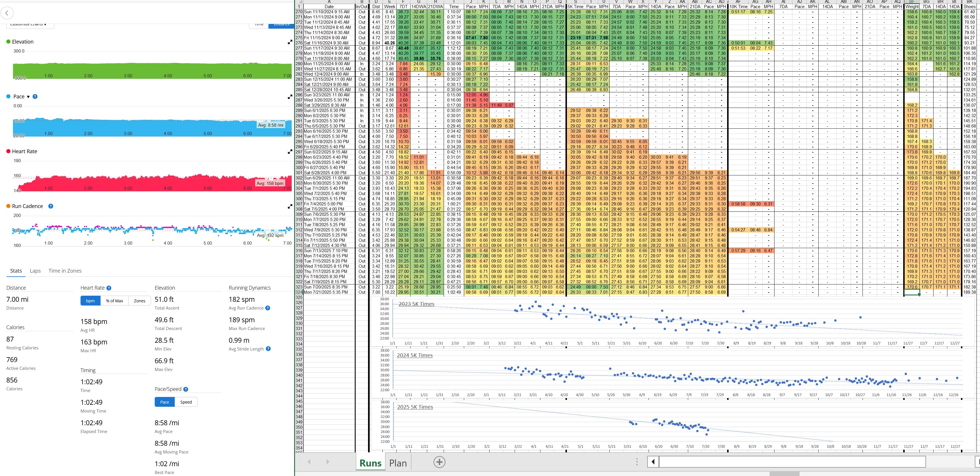The width and height of the screenshot is (980, 476).
Task: Open help icon next to Heart Rate stats heading
Action: 109,288
